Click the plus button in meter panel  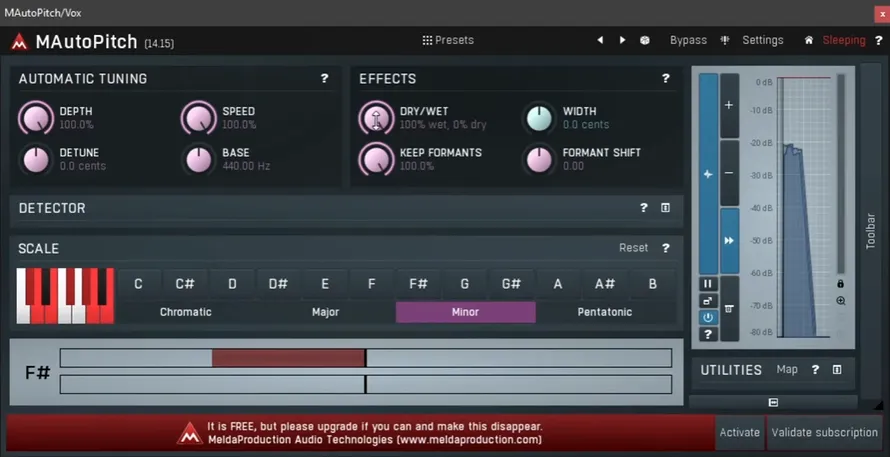point(729,105)
